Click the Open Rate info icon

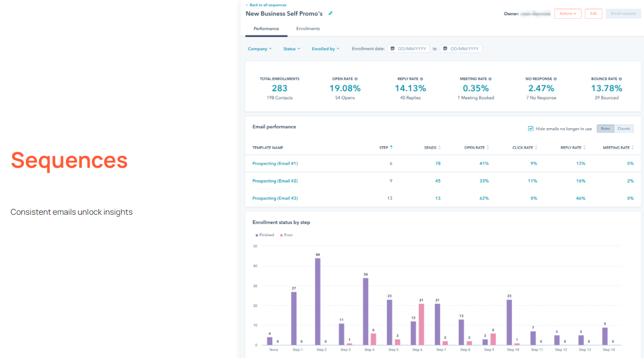point(356,79)
